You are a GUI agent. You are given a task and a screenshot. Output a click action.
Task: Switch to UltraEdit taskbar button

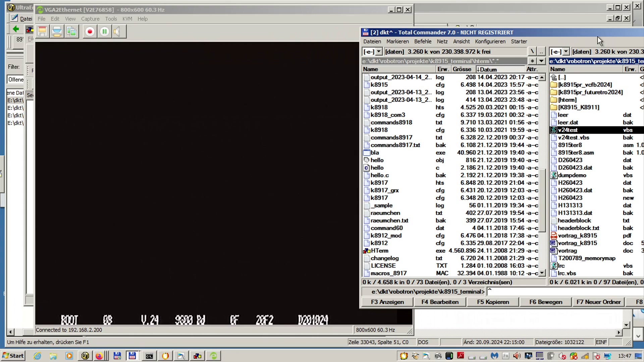click(85, 356)
